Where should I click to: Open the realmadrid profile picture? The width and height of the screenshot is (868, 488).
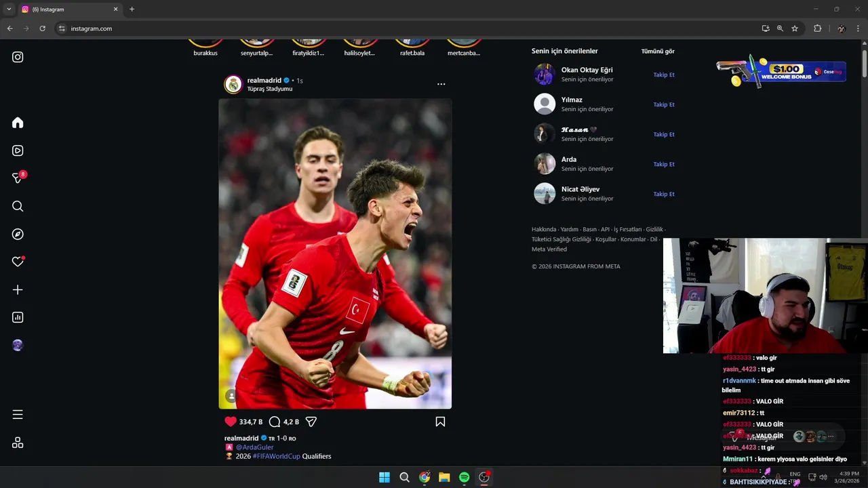[x=233, y=84]
